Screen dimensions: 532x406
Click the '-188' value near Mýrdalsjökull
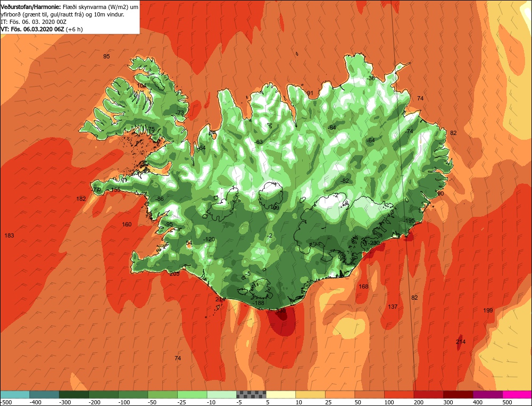coord(259,303)
